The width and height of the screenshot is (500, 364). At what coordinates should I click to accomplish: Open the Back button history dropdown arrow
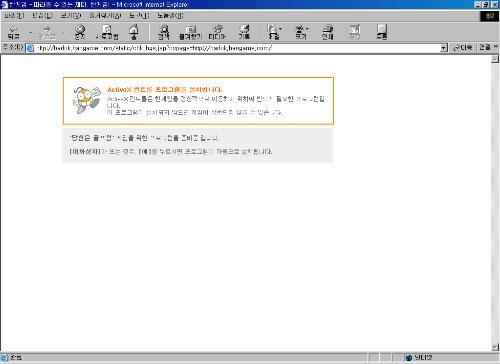[x=30, y=33]
